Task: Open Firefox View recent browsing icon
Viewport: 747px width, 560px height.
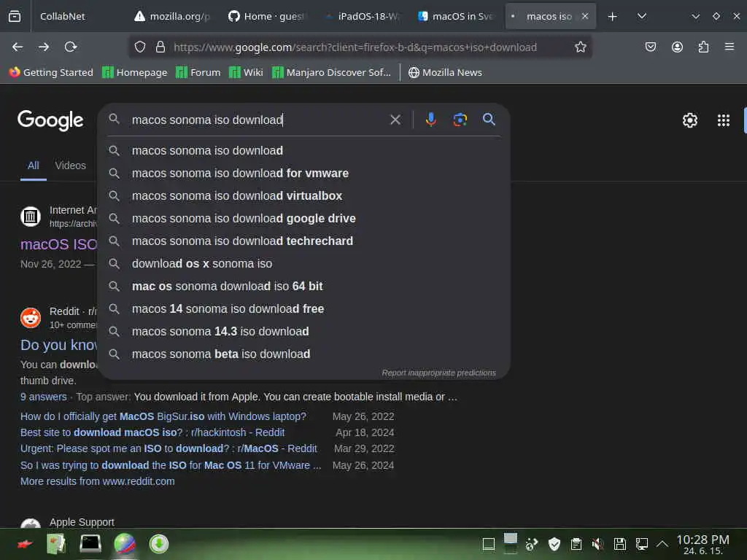Action: (x=15, y=16)
